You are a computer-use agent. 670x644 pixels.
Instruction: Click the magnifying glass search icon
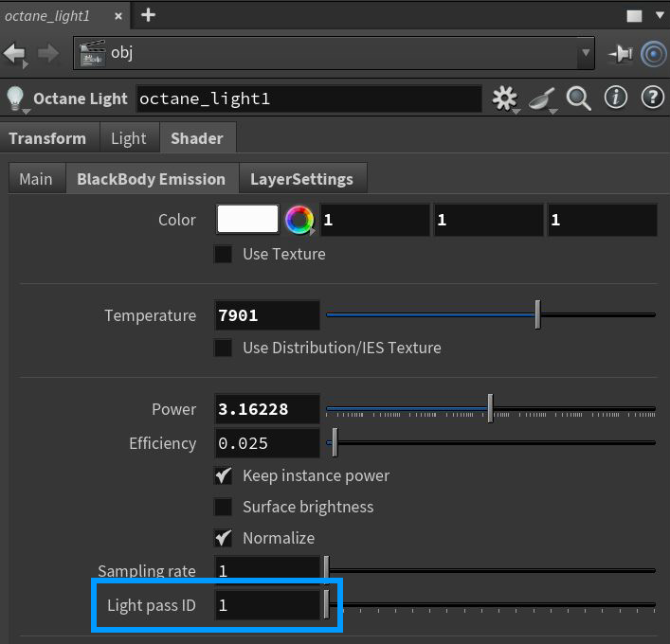(578, 98)
